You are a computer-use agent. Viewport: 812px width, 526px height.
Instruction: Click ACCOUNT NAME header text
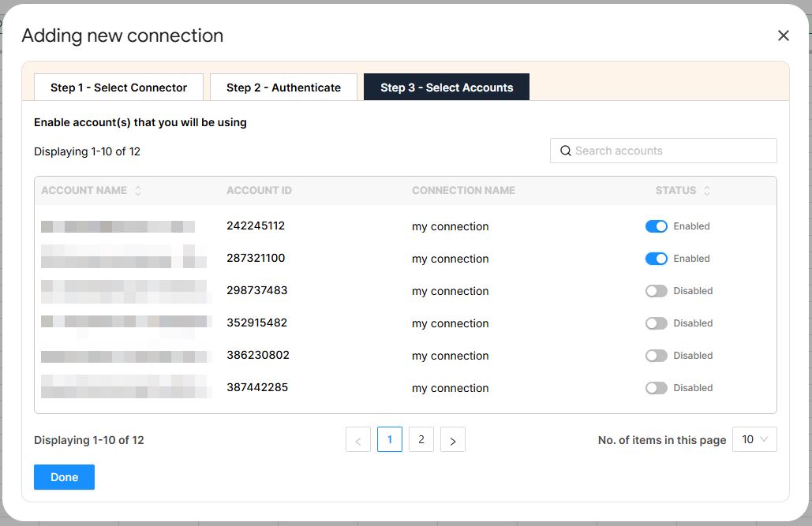pyautogui.click(x=84, y=191)
